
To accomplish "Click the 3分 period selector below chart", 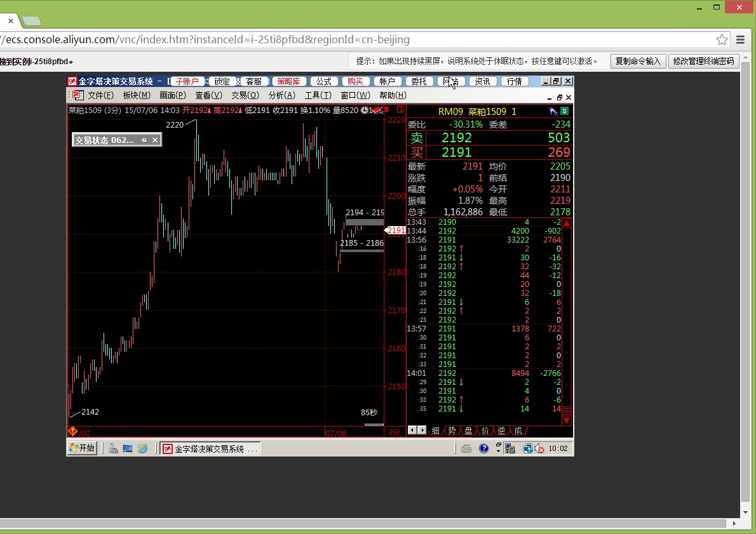I will [x=395, y=432].
